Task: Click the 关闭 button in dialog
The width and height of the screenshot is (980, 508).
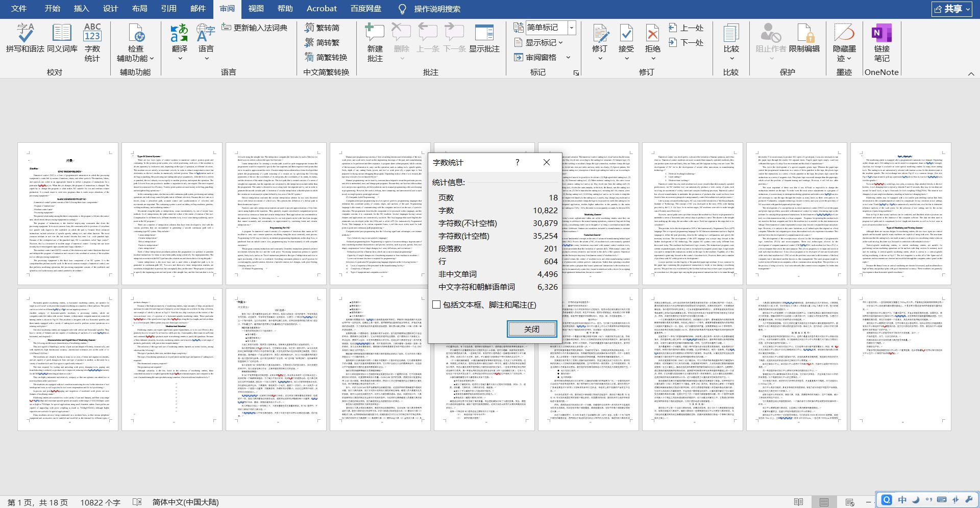Action: coord(531,329)
